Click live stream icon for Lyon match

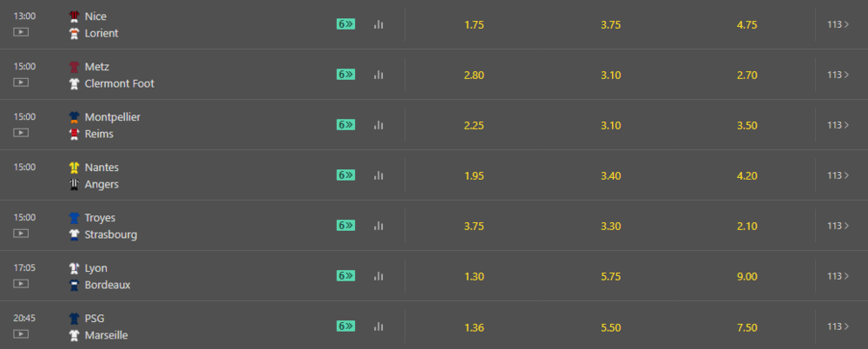tap(21, 284)
